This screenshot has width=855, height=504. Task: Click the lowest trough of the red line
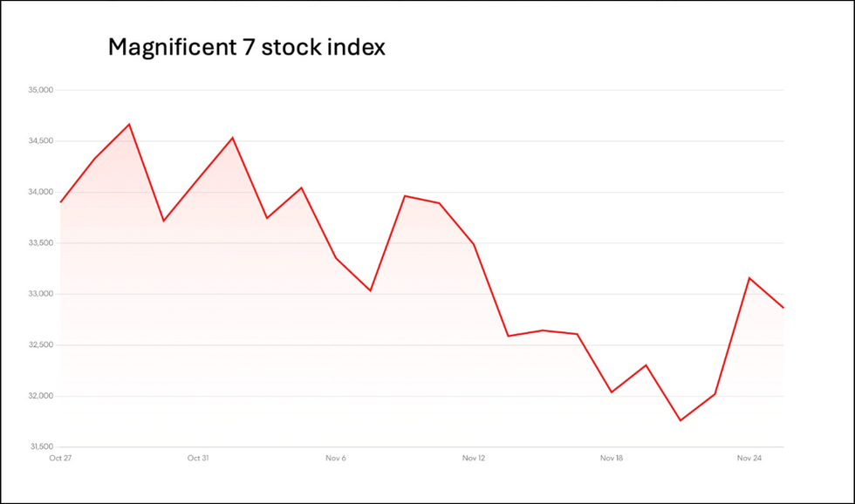pos(680,420)
